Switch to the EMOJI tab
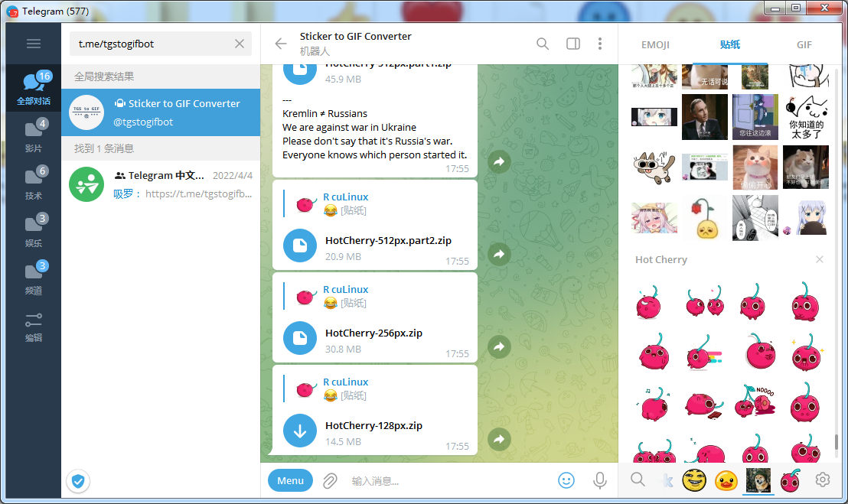The width and height of the screenshot is (848, 504). [x=655, y=45]
